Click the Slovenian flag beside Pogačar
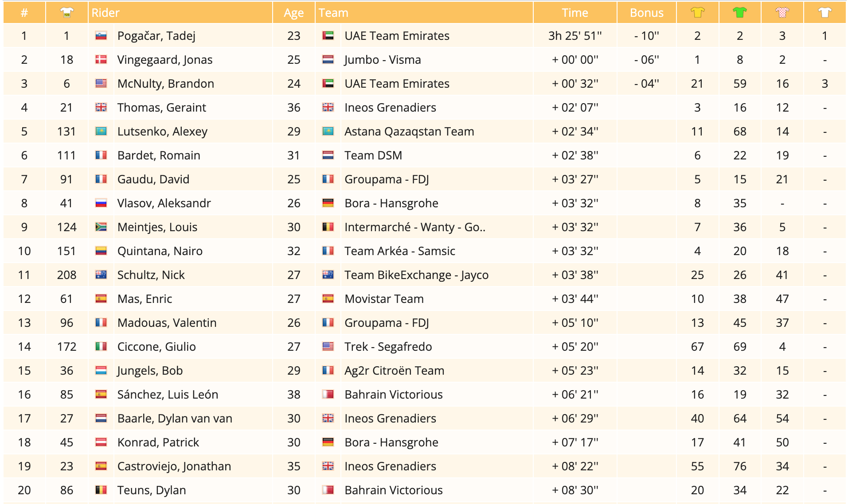 (x=101, y=36)
